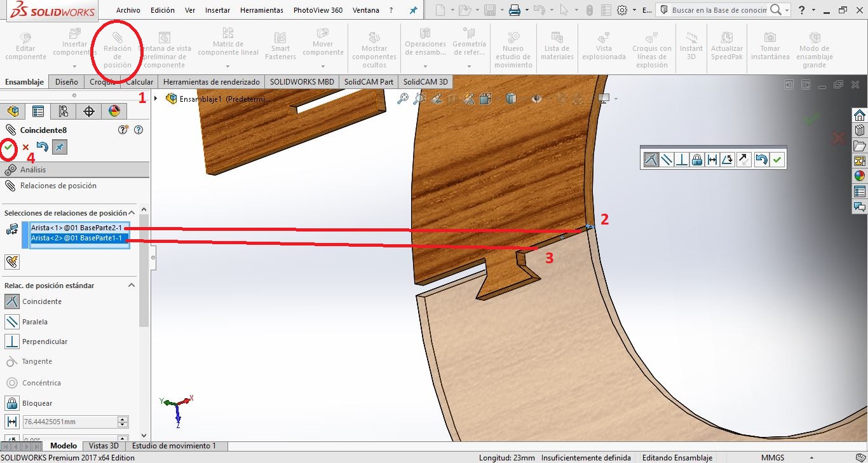Open the Operaciones de ensamblaje dropdown
Image resolution: width=868 pixels, height=463 pixels.
425,66
